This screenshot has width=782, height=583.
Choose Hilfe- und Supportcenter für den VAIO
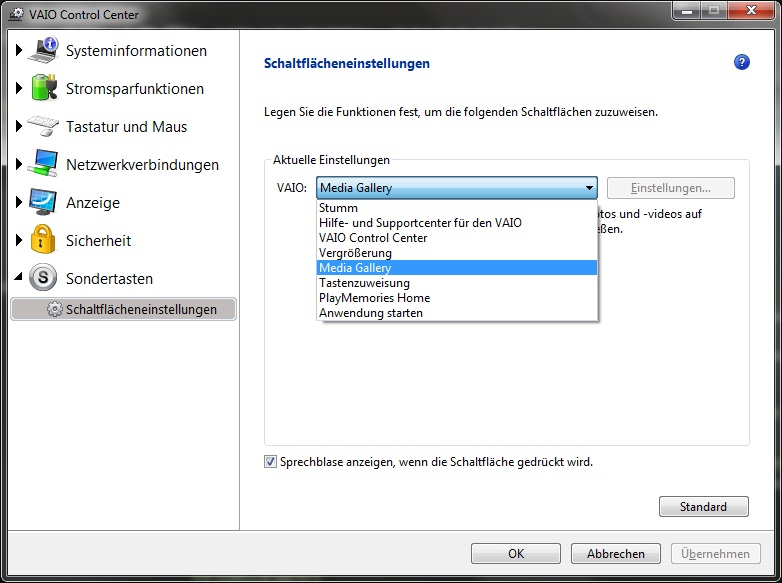(x=457, y=223)
